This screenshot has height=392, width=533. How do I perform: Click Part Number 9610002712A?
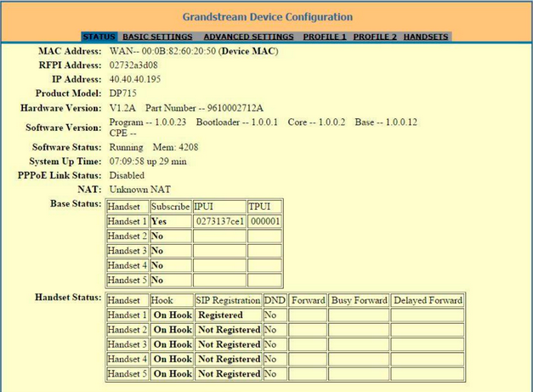[x=204, y=108]
